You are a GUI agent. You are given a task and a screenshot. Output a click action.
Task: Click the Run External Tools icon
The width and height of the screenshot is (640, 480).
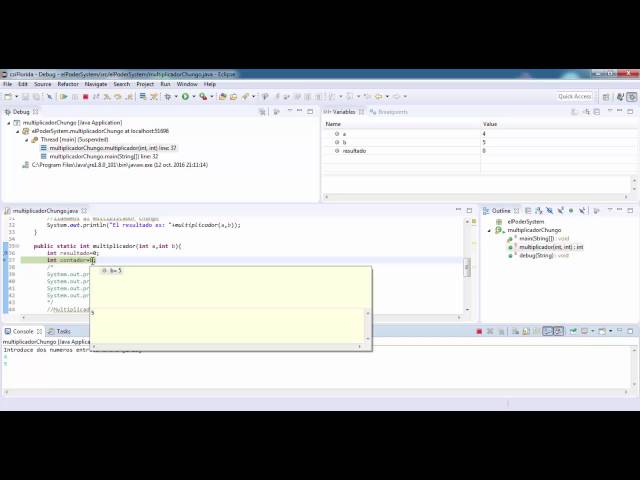[x=203, y=97]
